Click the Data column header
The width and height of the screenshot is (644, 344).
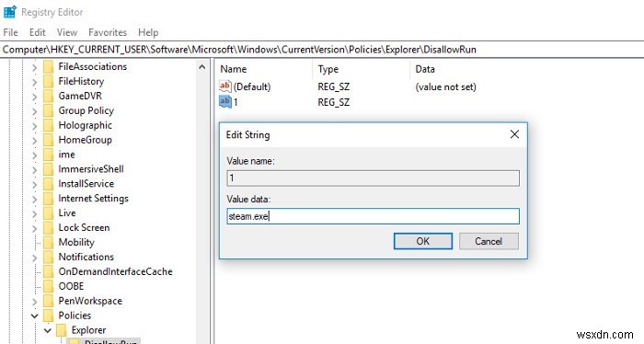425,69
